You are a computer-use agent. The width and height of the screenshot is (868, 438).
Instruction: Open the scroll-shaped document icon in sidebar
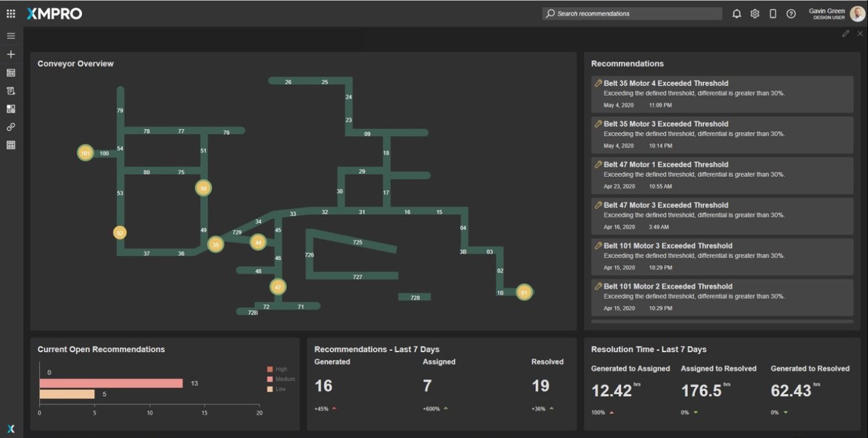pyautogui.click(x=11, y=91)
